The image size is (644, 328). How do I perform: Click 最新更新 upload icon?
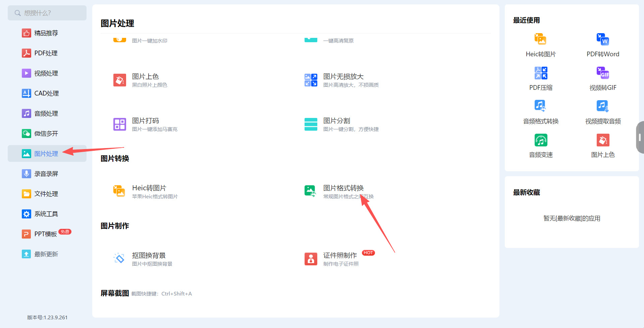(26, 254)
